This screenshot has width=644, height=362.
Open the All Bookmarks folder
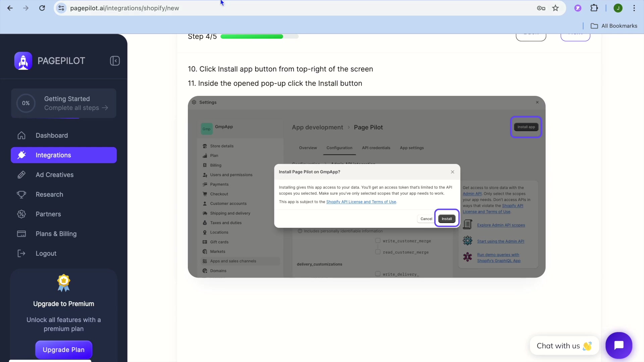(614, 26)
